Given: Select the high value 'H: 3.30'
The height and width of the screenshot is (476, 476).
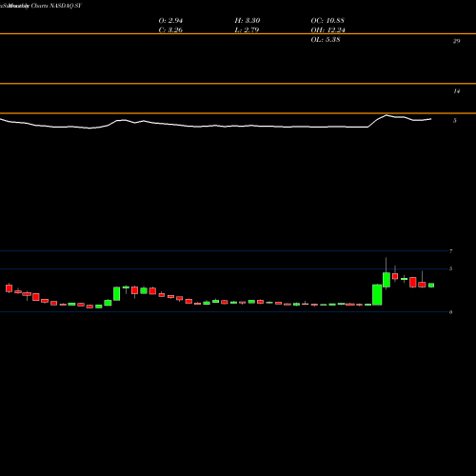Looking at the screenshot, I should 248,21.
